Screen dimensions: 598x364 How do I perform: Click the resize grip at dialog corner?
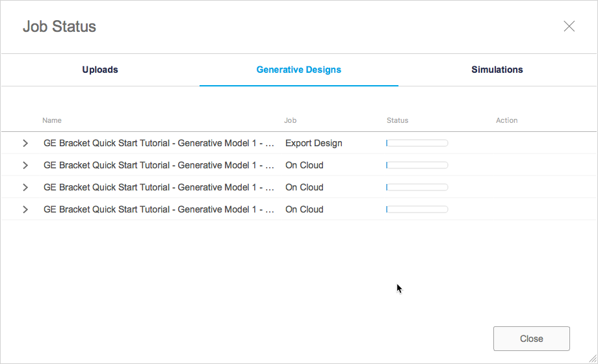tap(592, 358)
